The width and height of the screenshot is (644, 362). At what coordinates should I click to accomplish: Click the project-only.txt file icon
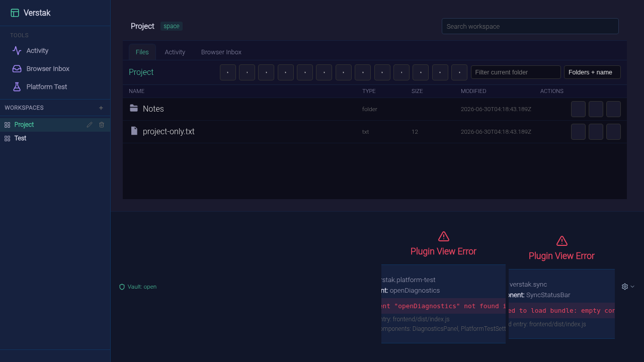coord(134,131)
